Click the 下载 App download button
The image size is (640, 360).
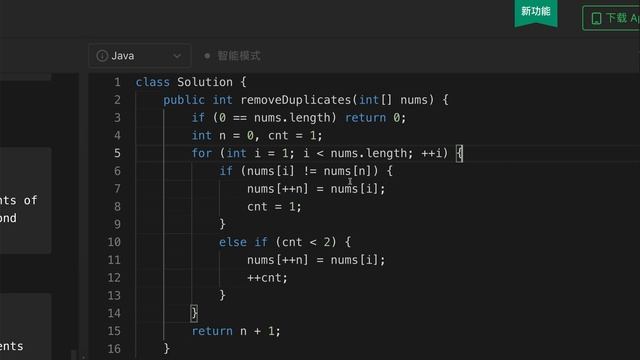point(611,18)
